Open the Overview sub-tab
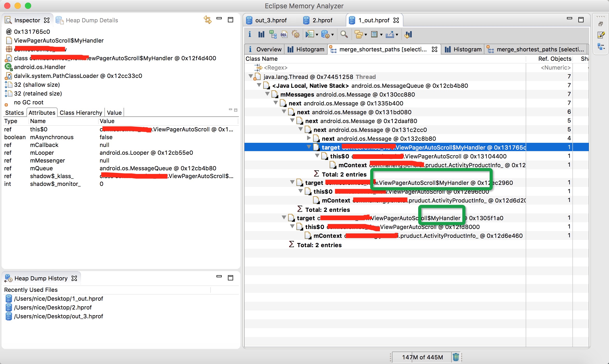Screen dimensions: 609x364 point(265,49)
